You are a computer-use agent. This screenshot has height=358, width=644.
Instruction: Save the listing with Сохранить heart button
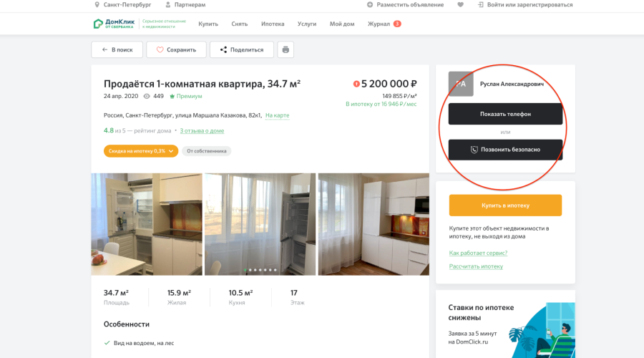(x=176, y=49)
